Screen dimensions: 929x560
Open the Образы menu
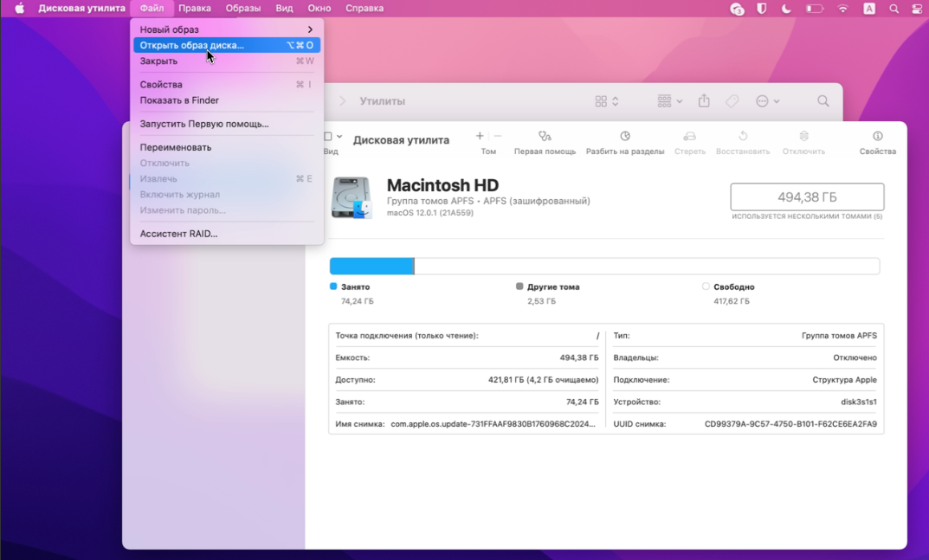click(x=243, y=9)
